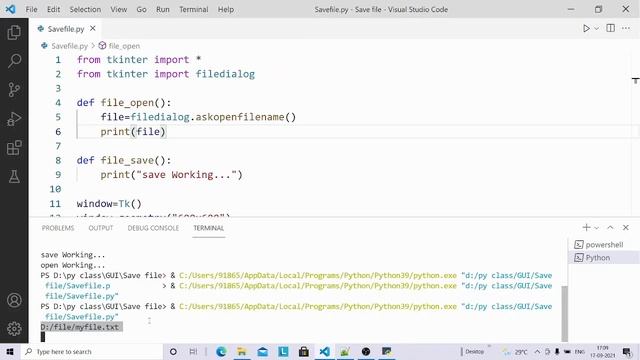Close the terminal panel

tap(626, 227)
